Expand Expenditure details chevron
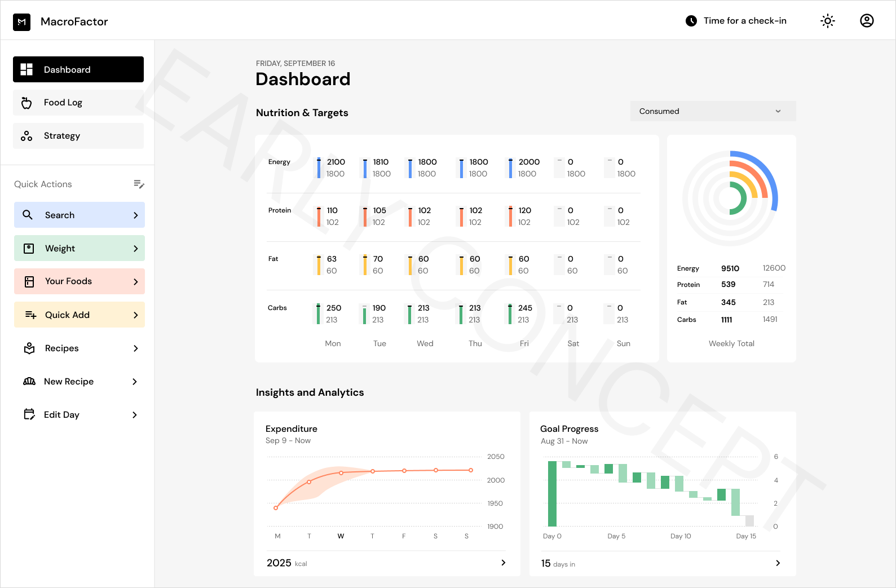Viewport: 896px width, 588px height. pyautogui.click(x=503, y=563)
